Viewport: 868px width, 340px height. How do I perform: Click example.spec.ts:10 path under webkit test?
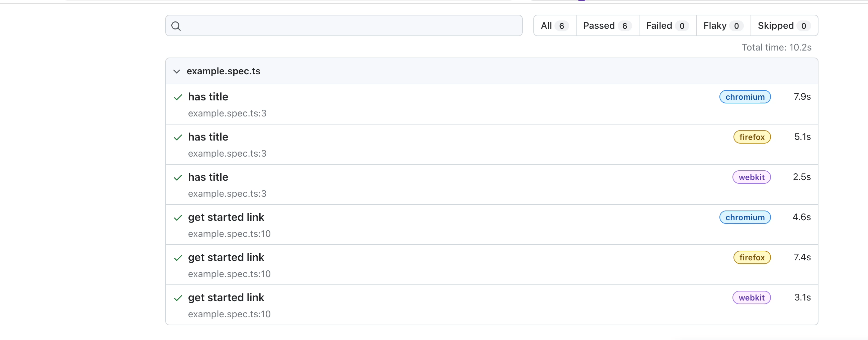coord(229,314)
